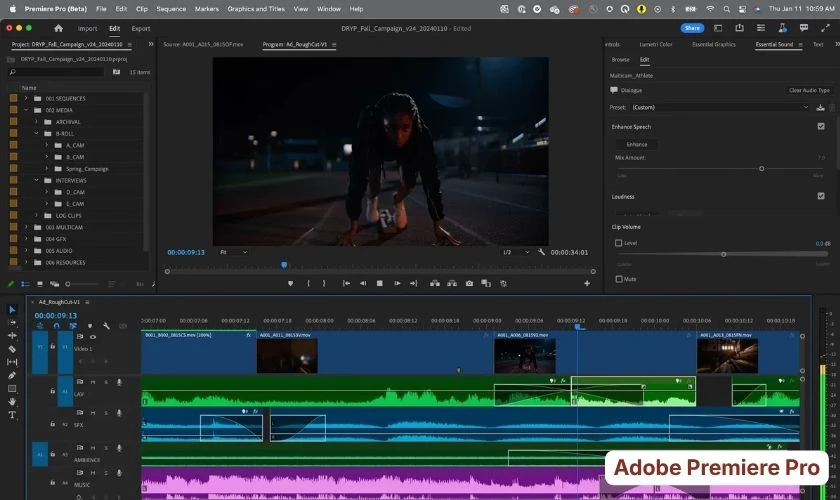Solo the SFX audio track
Screen dimensions: 840x500
(x=106, y=413)
